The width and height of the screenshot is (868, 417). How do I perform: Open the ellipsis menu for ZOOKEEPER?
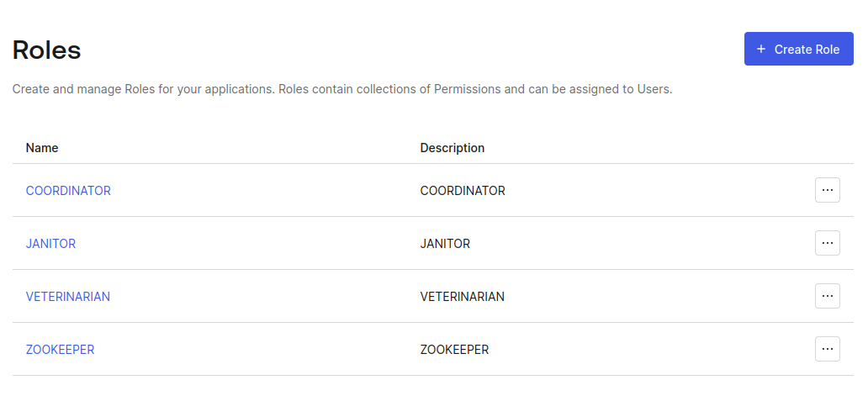point(827,350)
